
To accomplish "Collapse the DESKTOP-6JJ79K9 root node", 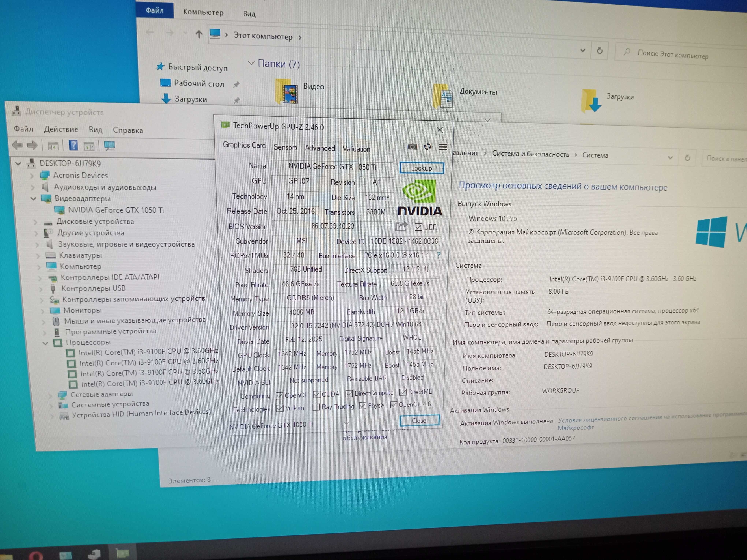I will [18, 164].
